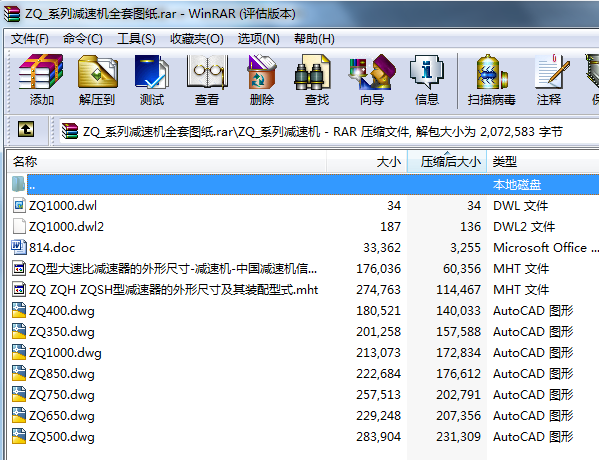Select file name ZQ500.dwg
Viewport: 599px width, 460px height.
pos(62,437)
